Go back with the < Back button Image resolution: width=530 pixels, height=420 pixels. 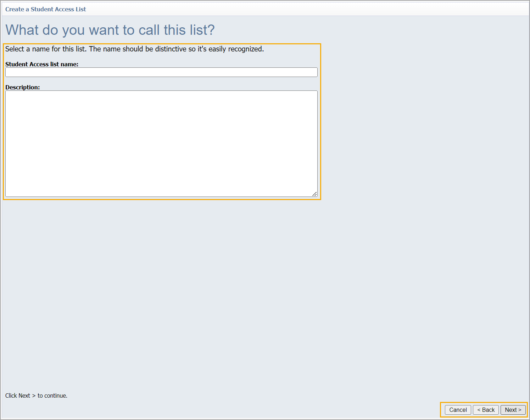(x=486, y=410)
